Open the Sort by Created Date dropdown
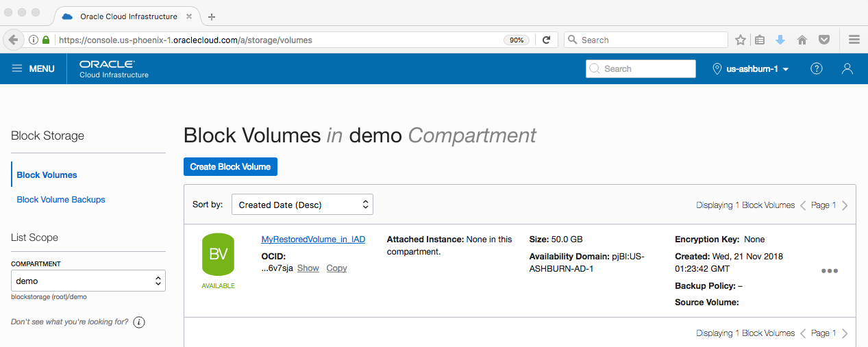This screenshot has width=868, height=347. 302,205
